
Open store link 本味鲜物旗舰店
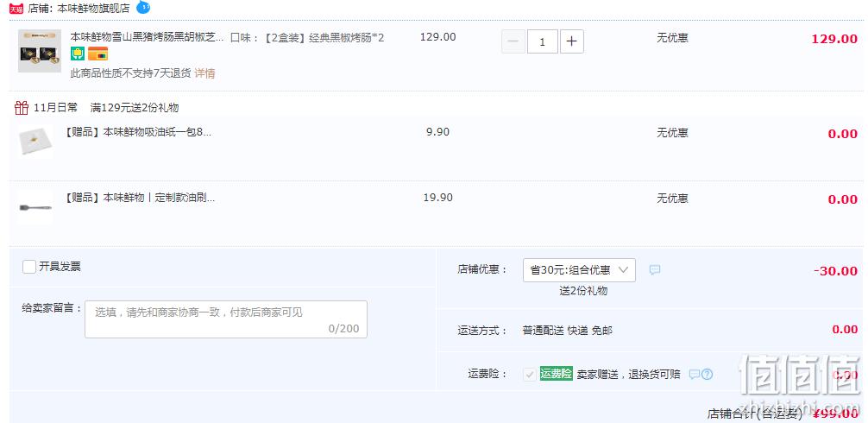tap(93, 9)
